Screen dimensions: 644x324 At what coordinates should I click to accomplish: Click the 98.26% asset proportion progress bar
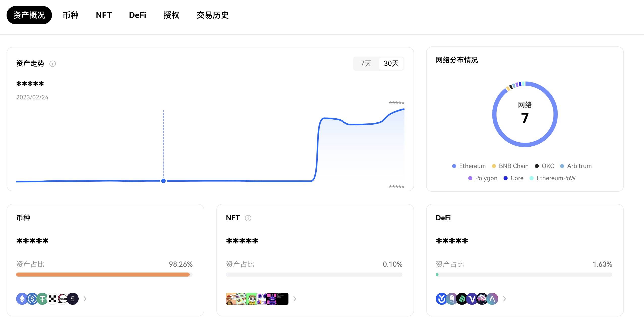(x=103, y=274)
